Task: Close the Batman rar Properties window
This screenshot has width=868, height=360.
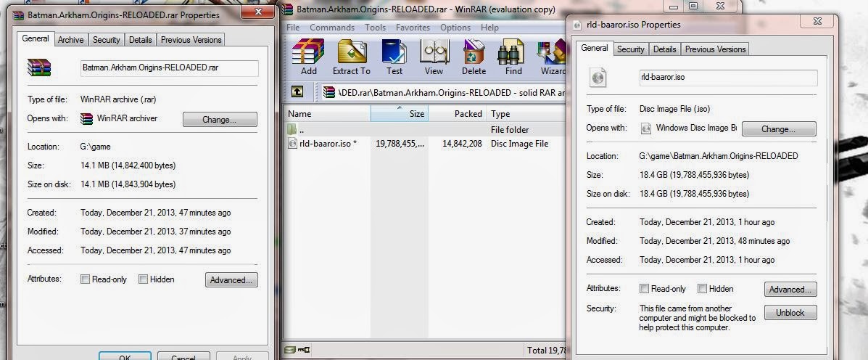Action: pos(259,12)
